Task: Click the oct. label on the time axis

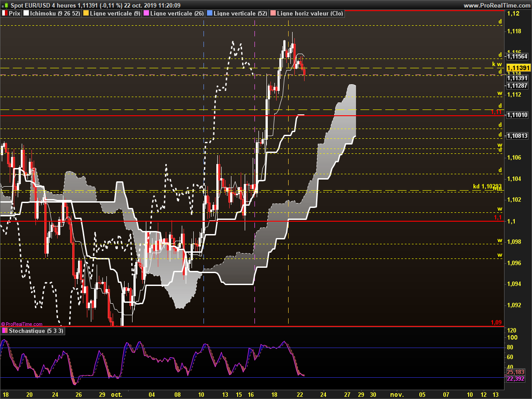Action: [x=117, y=394]
